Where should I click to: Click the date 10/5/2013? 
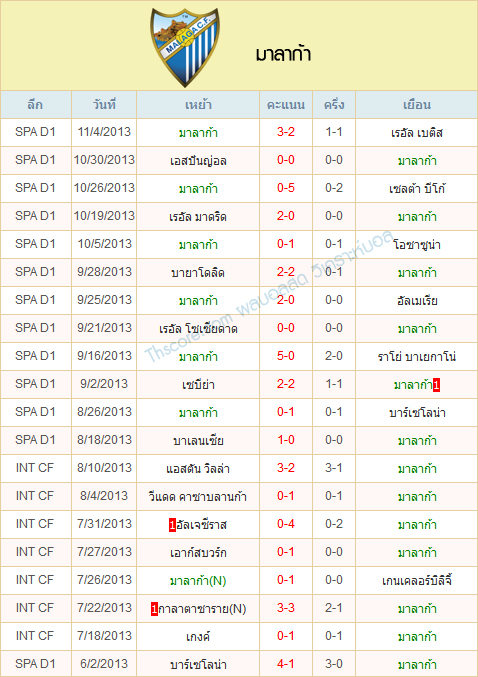point(104,244)
